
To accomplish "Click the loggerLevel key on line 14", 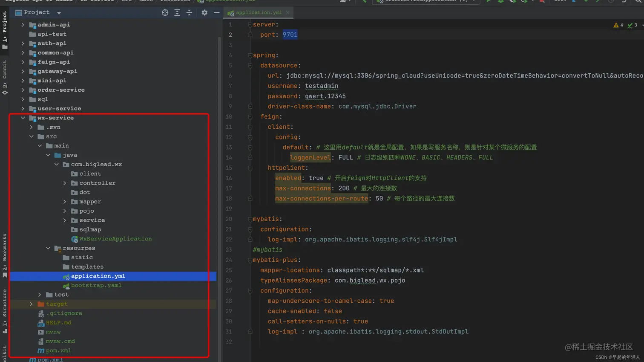I will [310, 158].
